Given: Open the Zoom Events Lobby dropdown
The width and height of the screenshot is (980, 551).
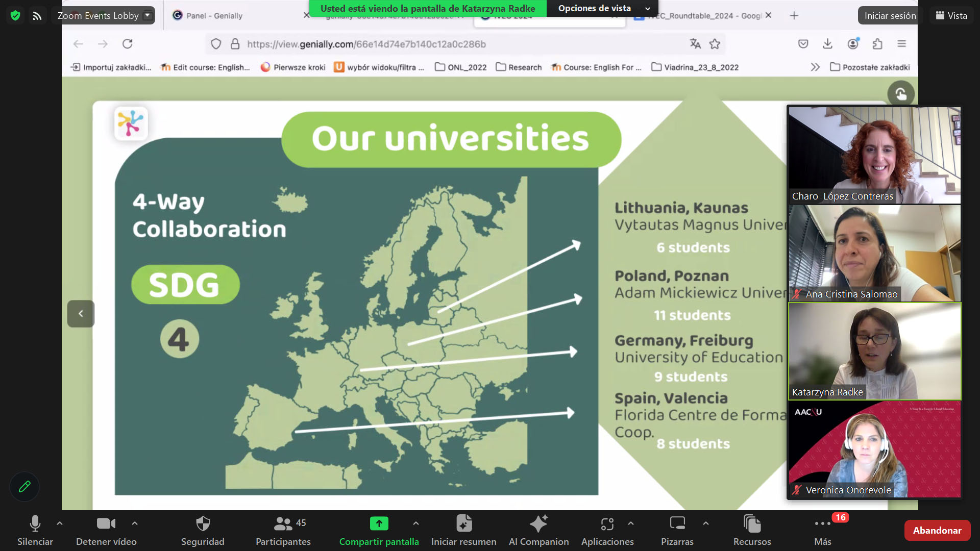Looking at the screenshot, I should 148,15.
